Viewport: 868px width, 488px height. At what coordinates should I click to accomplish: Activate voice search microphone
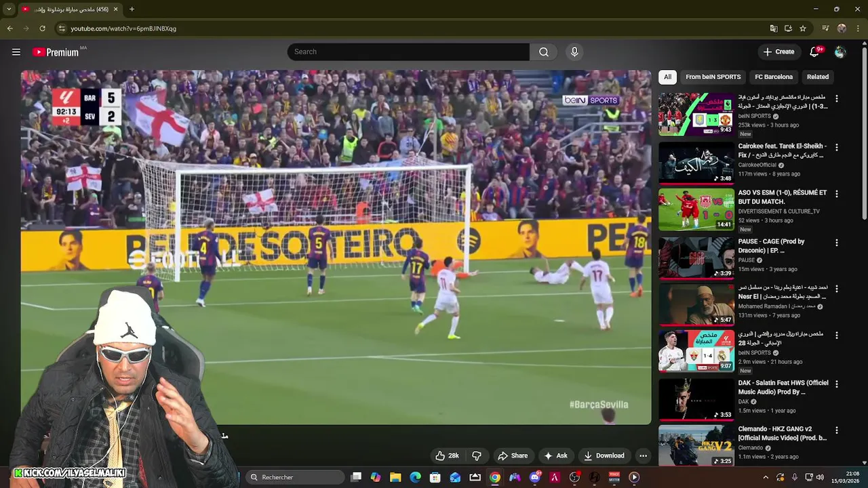click(574, 52)
